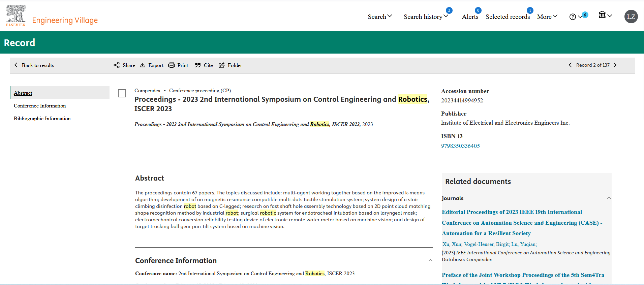Open author Vogel-Heuser, Birgit link

pos(486,244)
